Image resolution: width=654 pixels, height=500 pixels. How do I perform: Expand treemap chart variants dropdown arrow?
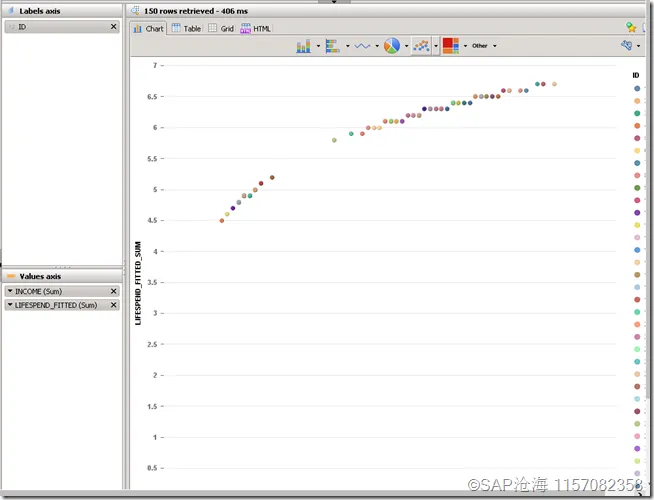[465, 46]
